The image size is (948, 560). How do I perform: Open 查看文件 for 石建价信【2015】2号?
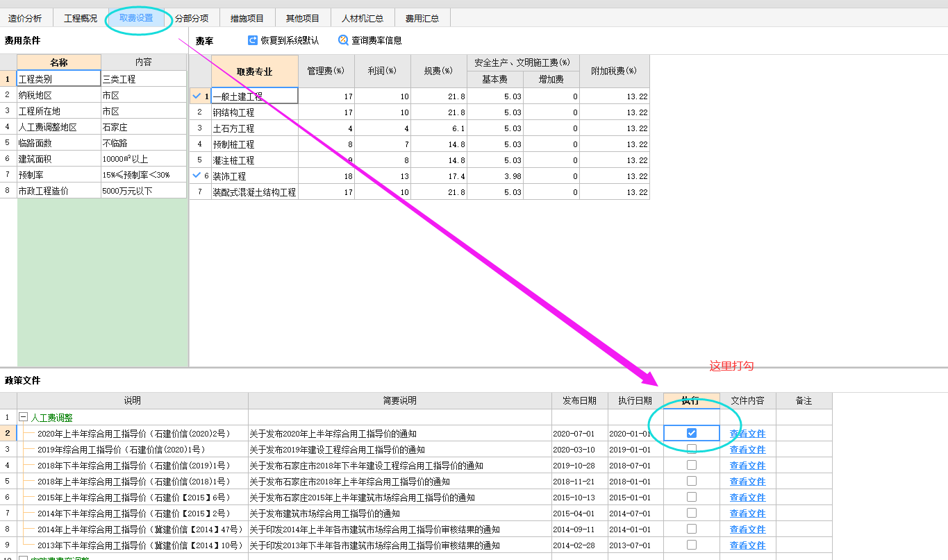(x=747, y=514)
